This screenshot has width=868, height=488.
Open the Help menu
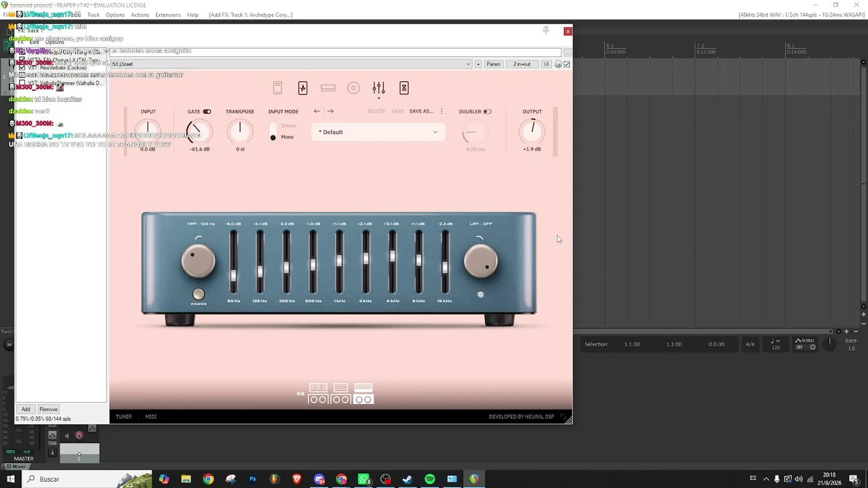tap(193, 15)
